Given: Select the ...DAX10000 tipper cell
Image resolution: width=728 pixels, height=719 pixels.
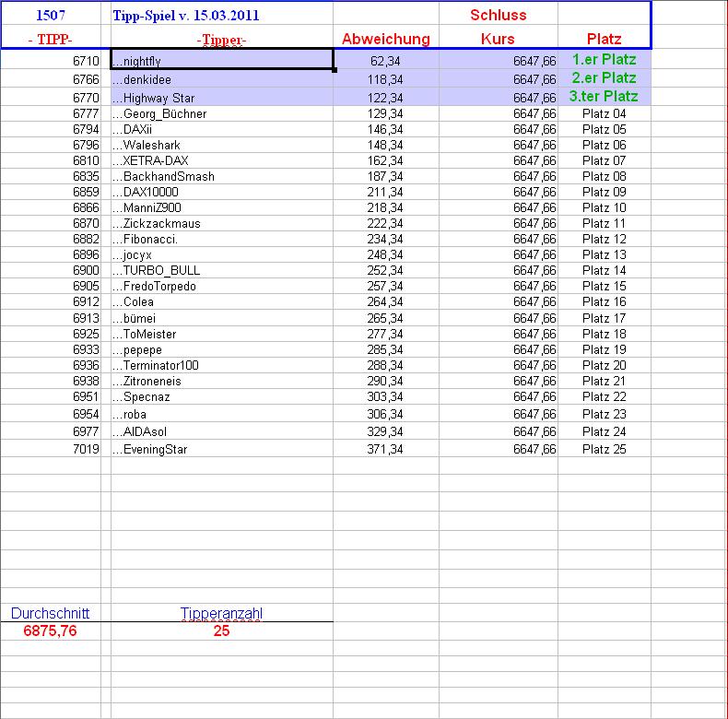Looking at the screenshot, I should (222, 193).
